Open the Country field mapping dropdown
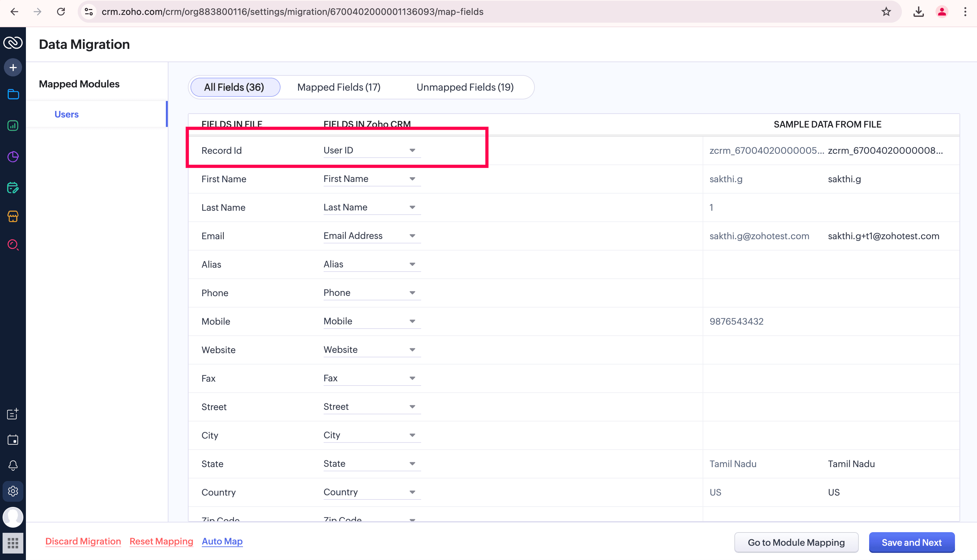The width and height of the screenshot is (977, 560). point(412,492)
